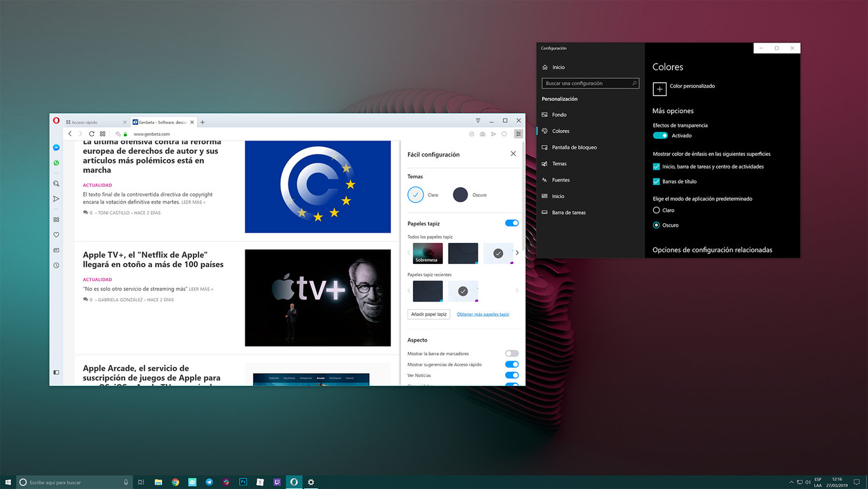Uncheck Barras de título checkbox
The width and height of the screenshot is (868, 489).
tap(656, 181)
